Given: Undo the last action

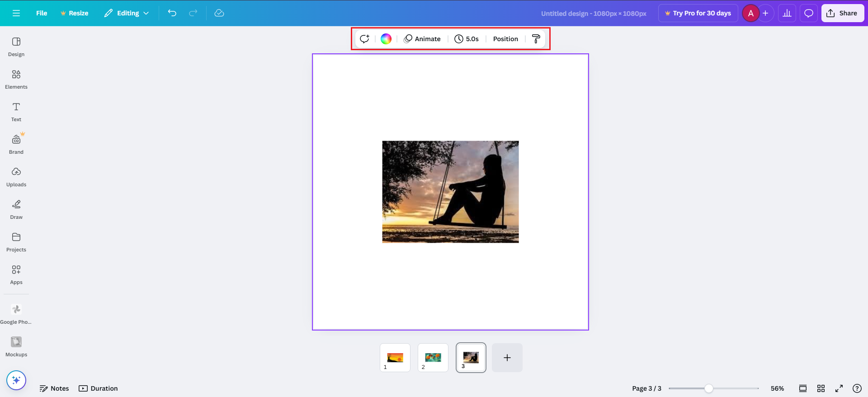Looking at the screenshot, I should coord(172,13).
